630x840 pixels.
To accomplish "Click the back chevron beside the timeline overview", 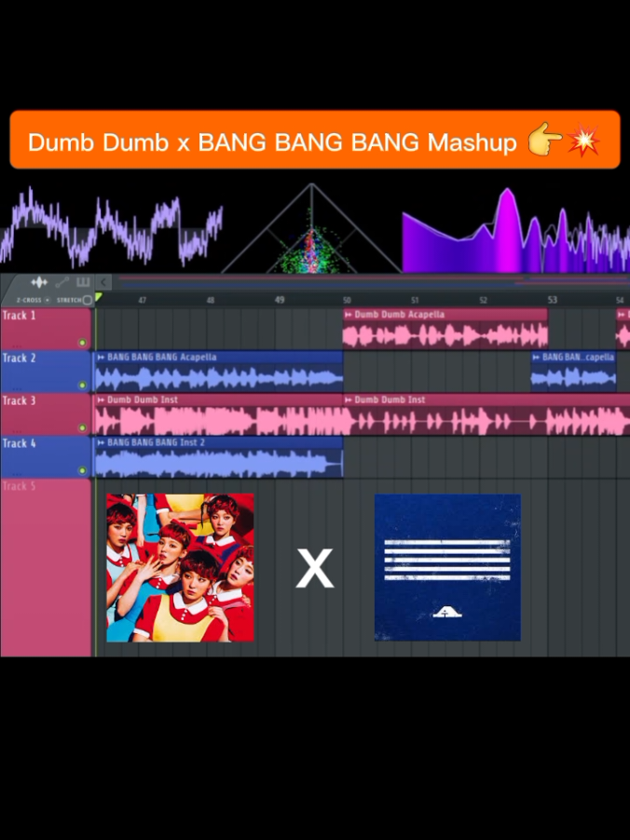I will (103, 282).
